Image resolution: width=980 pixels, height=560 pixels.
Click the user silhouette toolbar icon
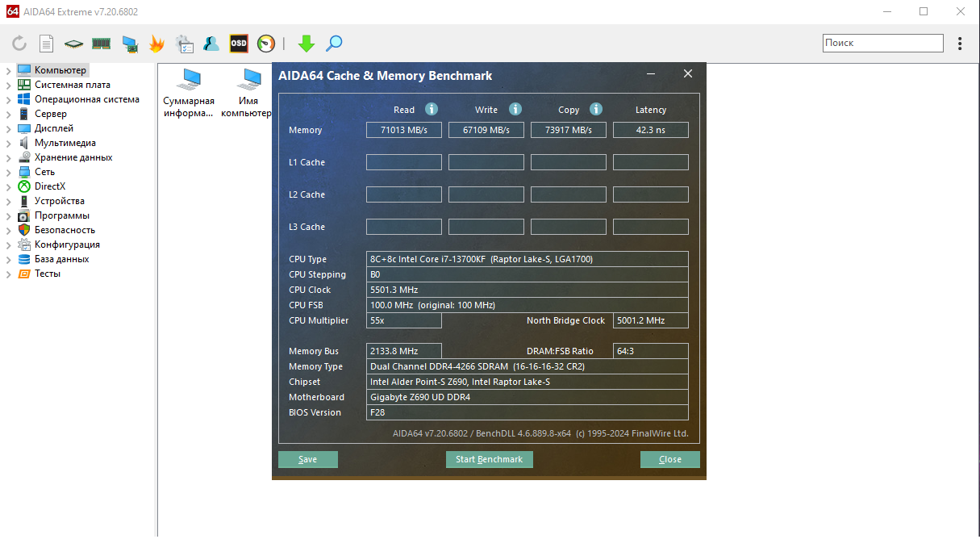211,44
